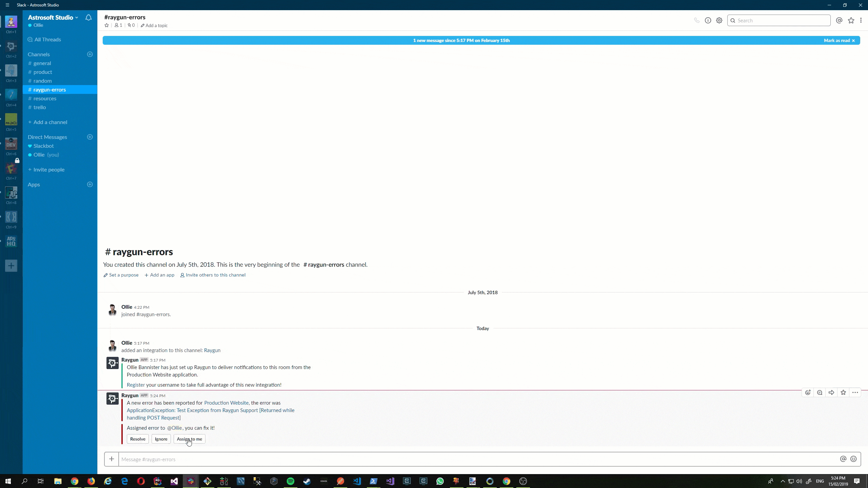Click the new message banner text
The width and height of the screenshot is (868, 488).
tap(461, 40)
